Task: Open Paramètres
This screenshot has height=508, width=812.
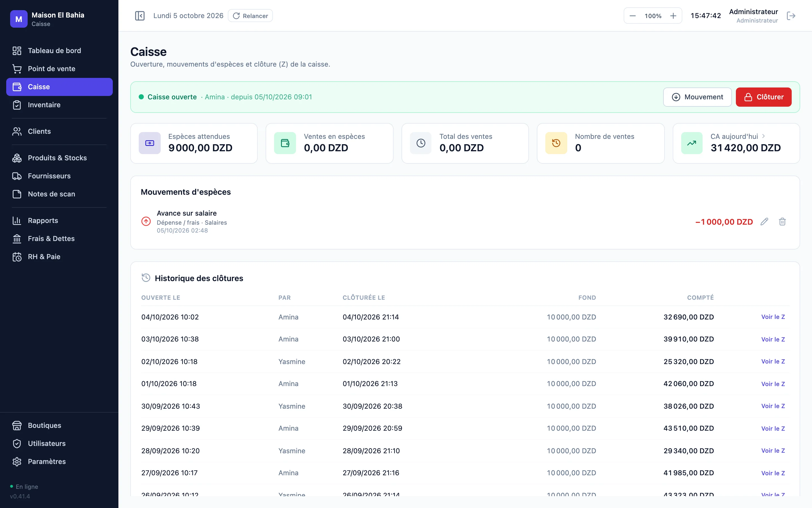Action: pyautogui.click(x=59, y=462)
